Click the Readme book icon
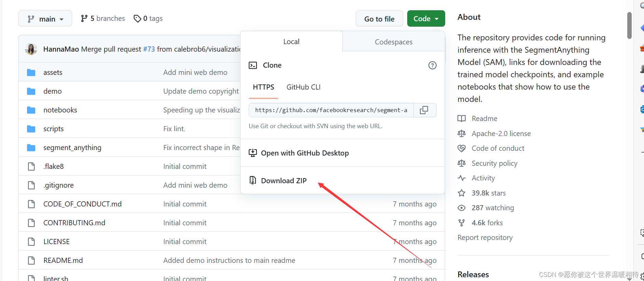 pyautogui.click(x=462, y=119)
